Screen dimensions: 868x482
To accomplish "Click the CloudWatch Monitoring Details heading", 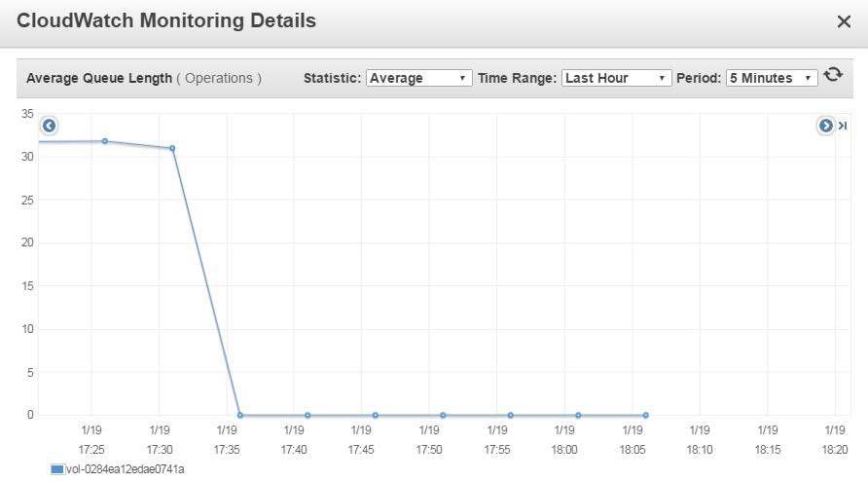I will [x=166, y=20].
